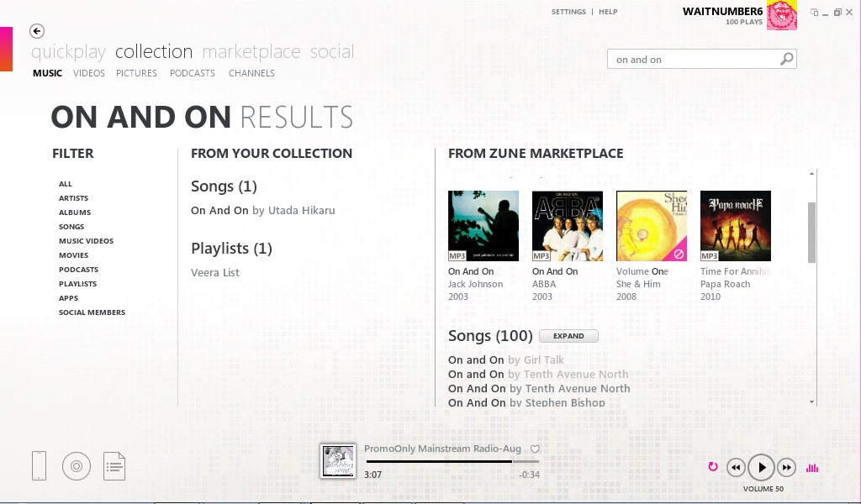
Task: Filter results by SOCIAL MEMBERS
Action: coord(92,312)
